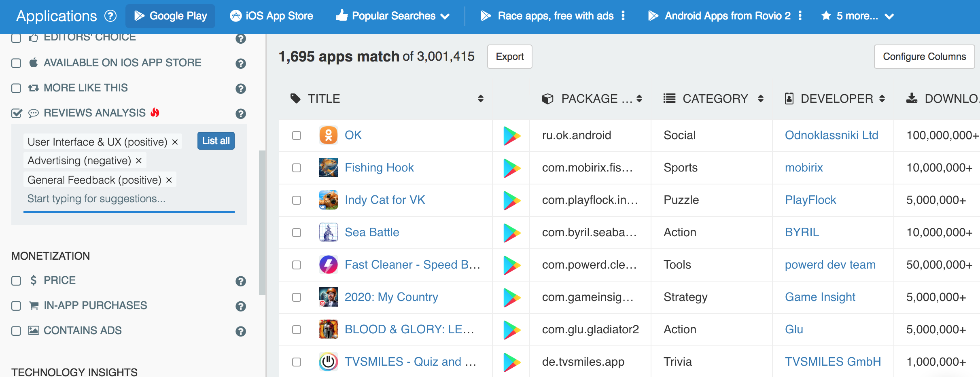This screenshot has height=377, width=980.
Task: Open powerd dev team developer link
Action: [830, 265]
